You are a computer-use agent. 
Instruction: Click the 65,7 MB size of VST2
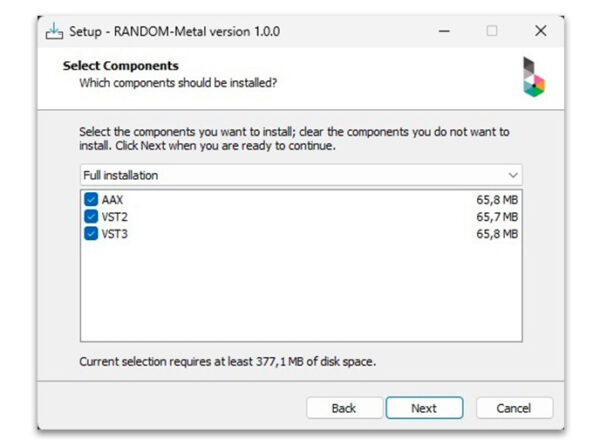497,217
